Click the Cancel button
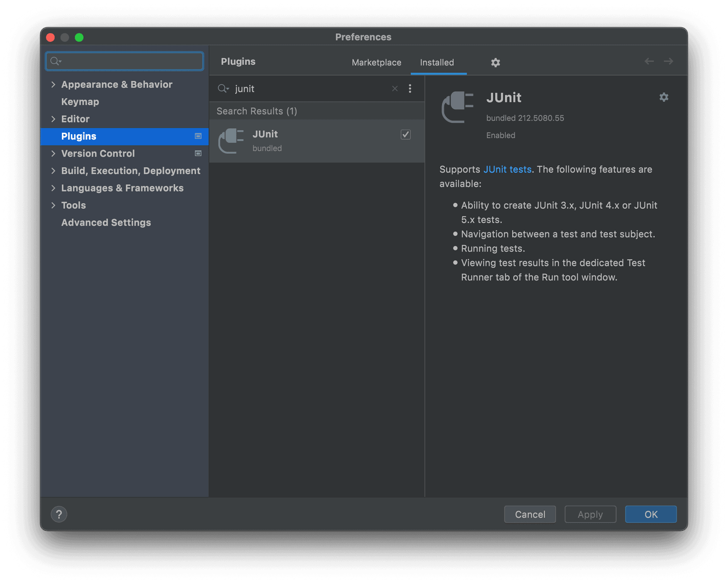Screen dimensions: 728x584 pyautogui.click(x=530, y=514)
